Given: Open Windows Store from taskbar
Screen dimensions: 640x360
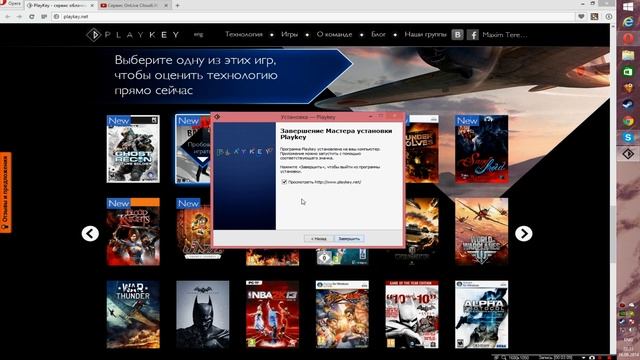Looking at the screenshot, I should (x=628, y=72).
